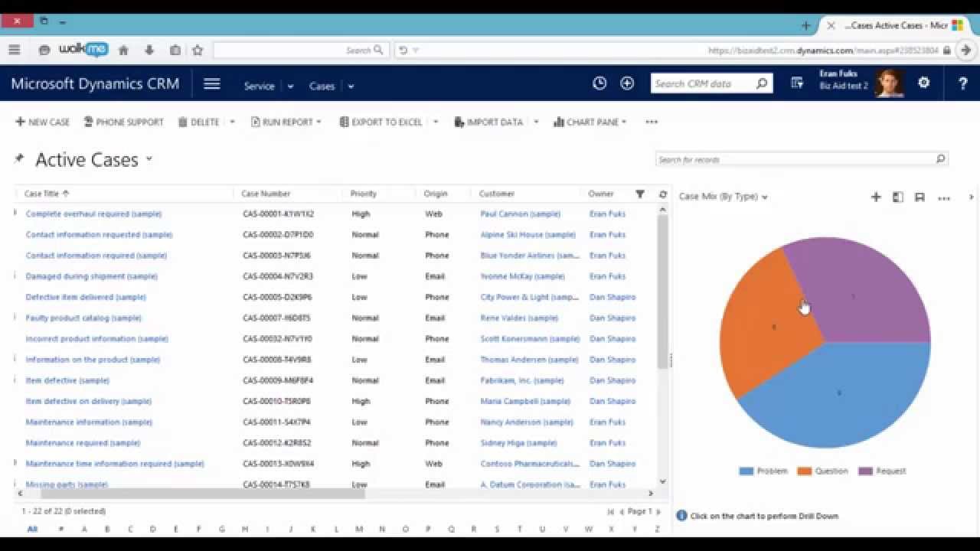
Task: Open the Run Report dropdown
Action: coord(286,122)
